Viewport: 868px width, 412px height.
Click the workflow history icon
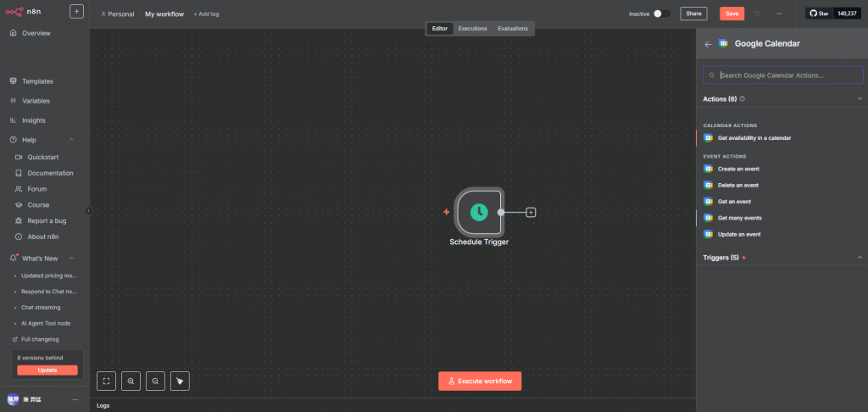pos(757,14)
